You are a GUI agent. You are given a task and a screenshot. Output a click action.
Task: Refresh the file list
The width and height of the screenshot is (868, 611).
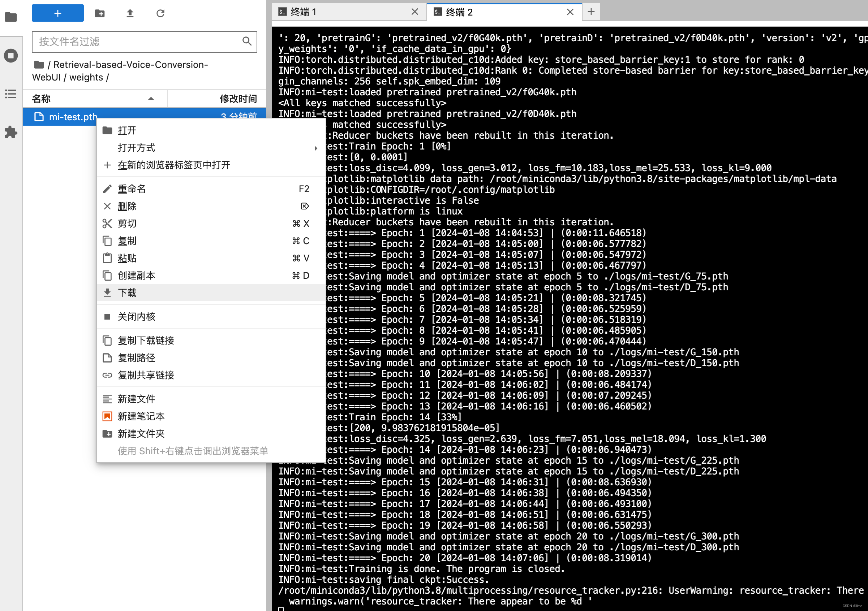[160, 13]
